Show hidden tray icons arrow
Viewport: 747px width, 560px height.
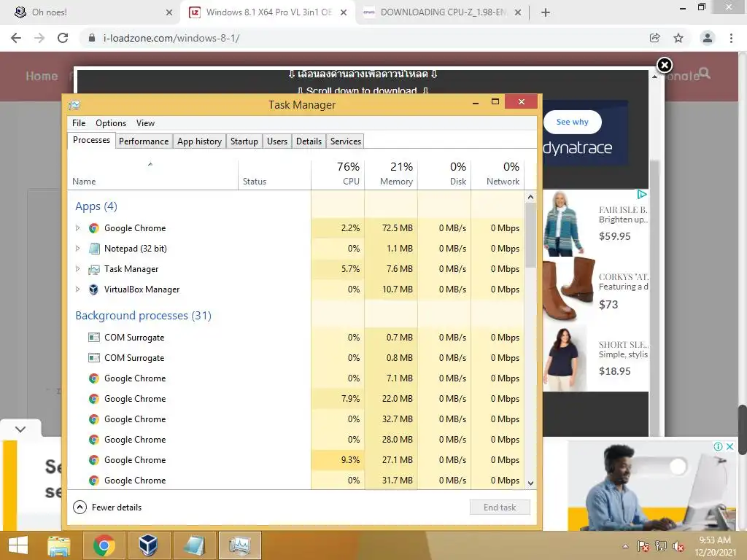click(625, 546)
